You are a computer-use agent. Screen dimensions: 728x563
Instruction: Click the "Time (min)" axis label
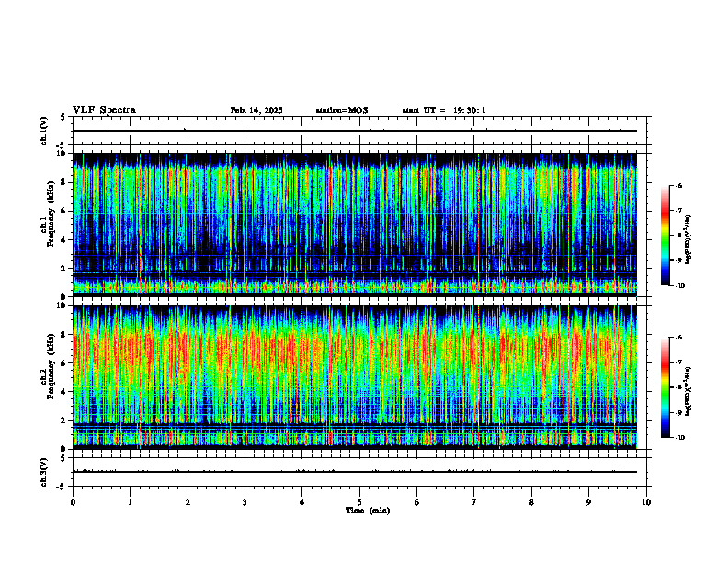pos(368,511)
